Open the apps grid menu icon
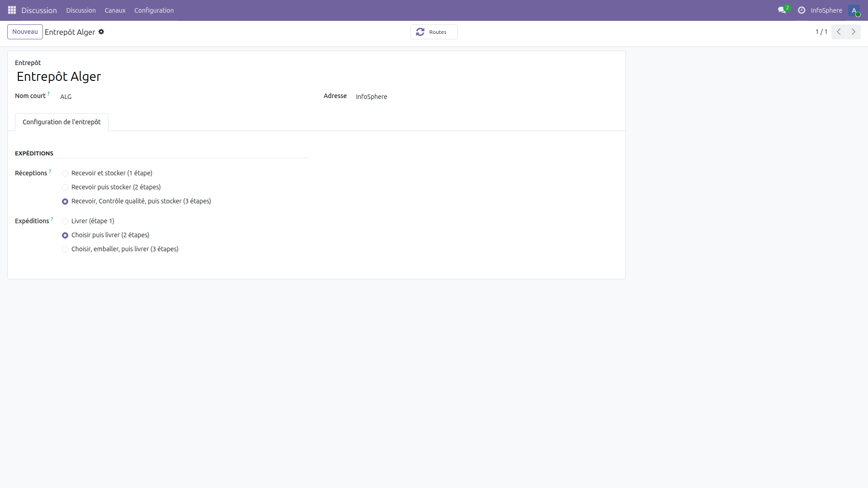The height and width of the screenshot is (488, 868). pos(12,10)
